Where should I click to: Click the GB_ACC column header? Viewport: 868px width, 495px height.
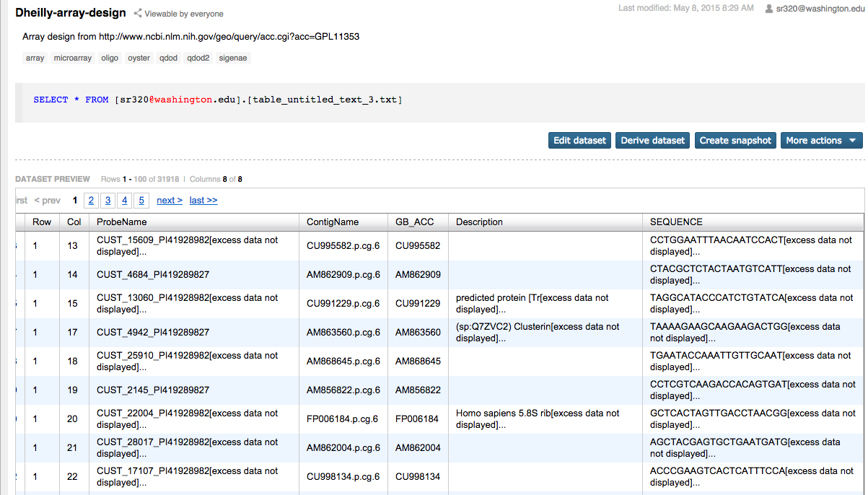418,222
